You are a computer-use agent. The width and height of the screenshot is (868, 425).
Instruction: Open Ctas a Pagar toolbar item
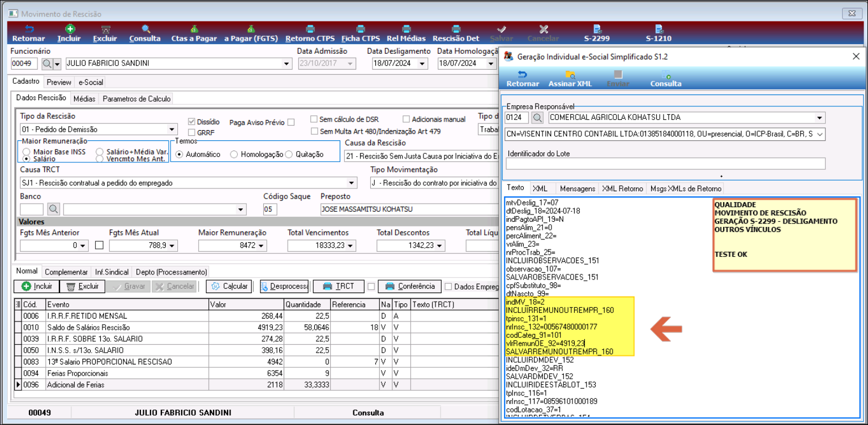point(194,33)
